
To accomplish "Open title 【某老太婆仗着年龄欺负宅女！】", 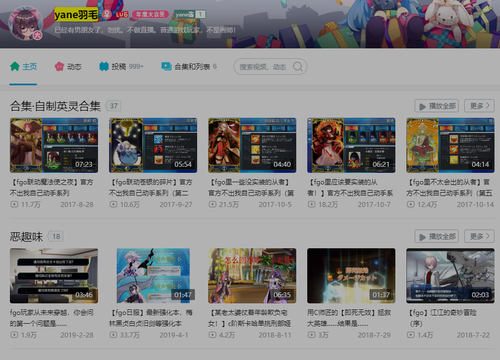I will coord(249,318).
